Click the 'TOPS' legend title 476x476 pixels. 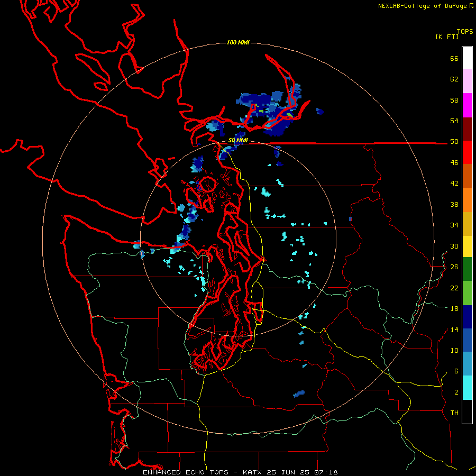point(465,32)
